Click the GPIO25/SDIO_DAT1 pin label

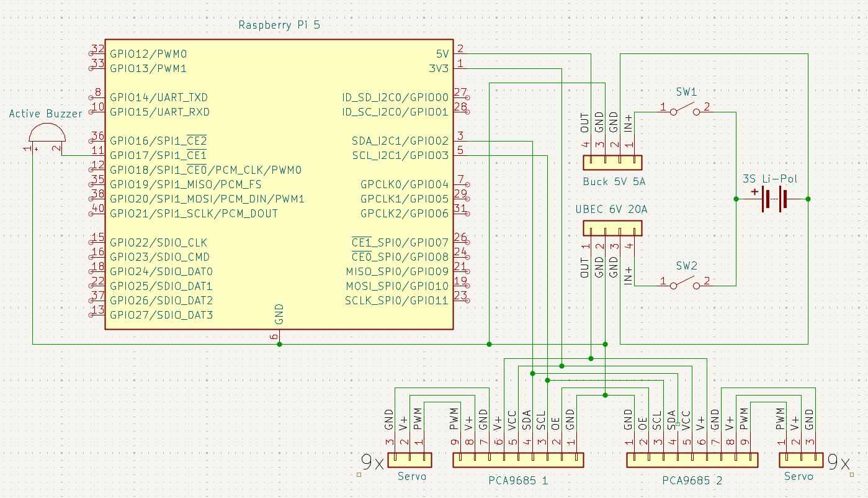tap(161, 286)
